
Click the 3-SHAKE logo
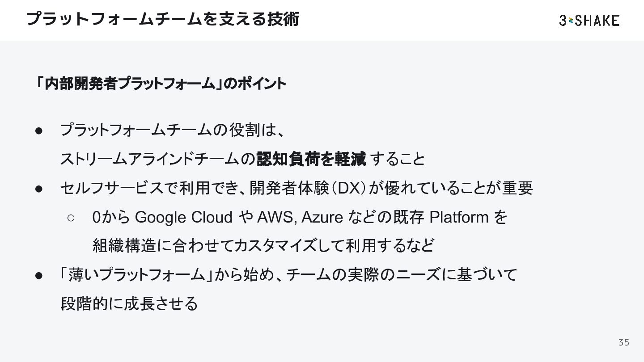tap(589, 20)
